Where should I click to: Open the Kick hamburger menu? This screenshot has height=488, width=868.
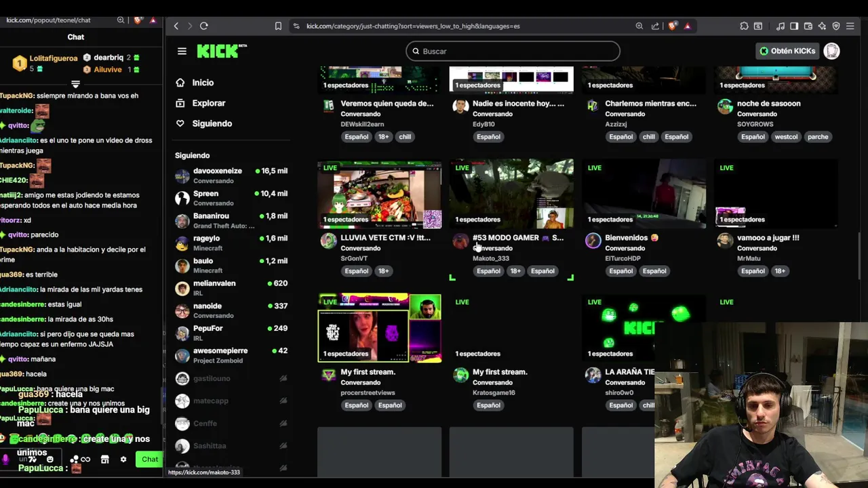click(x=182, y=52)
